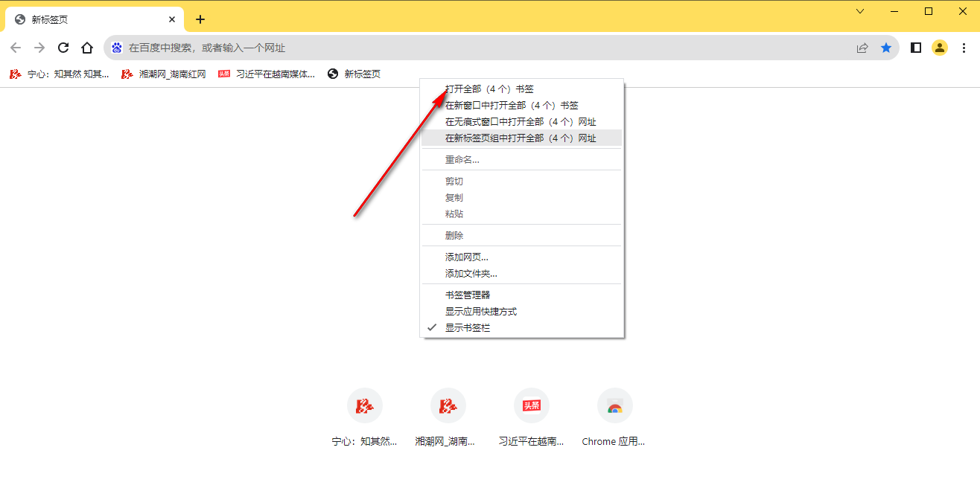Open the 湘潮网_湖南... shortcut tile
This screenshot has width=980, height=491.
(x=448, y=417)
